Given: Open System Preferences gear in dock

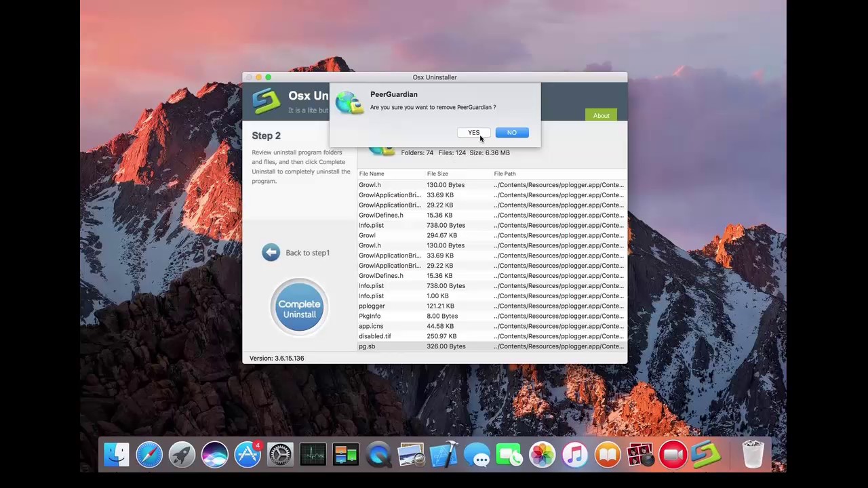Looking at the screenshot, I should [x=280, y=455].
